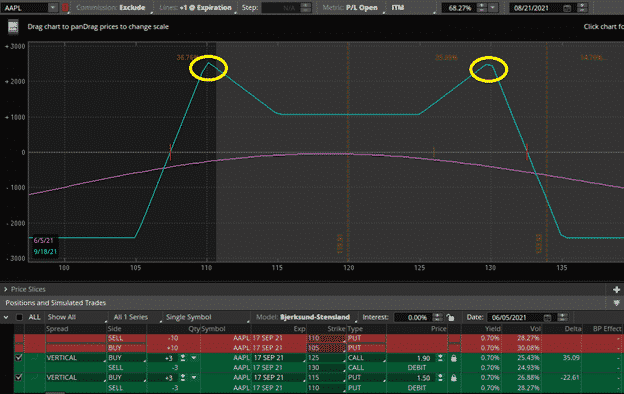Open quantity dropdown arrow on 115 PUT row
The image size is (624, 394).
pyautogui.click(x=194, y=377)
